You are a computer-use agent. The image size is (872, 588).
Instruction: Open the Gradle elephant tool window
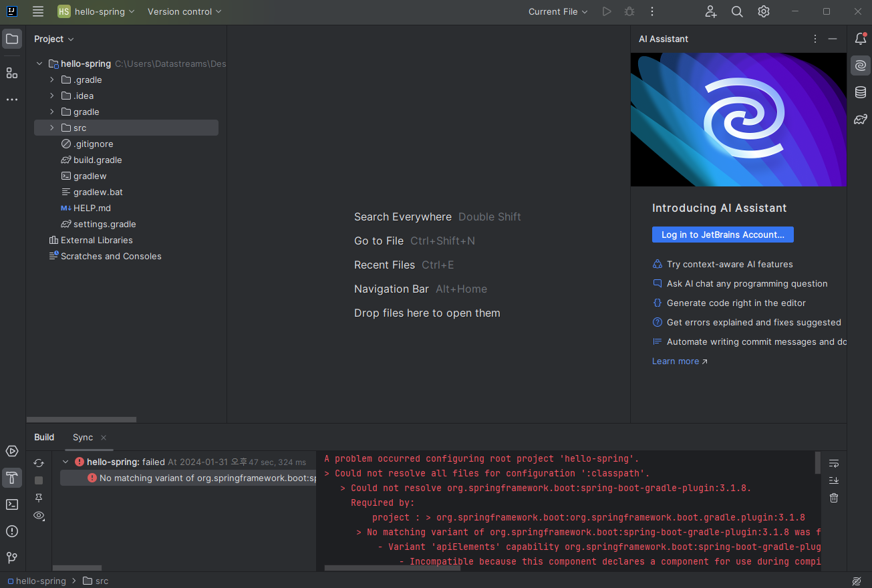[861, 119]
